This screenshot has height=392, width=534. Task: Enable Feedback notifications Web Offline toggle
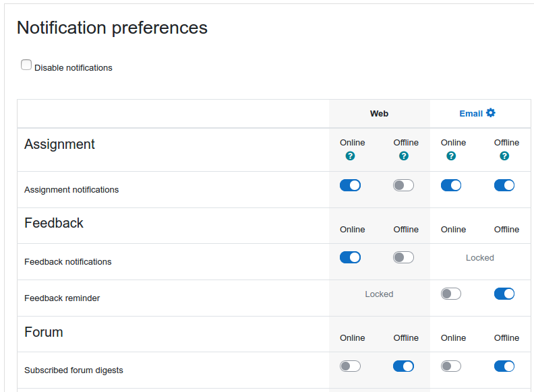(404, 257)
